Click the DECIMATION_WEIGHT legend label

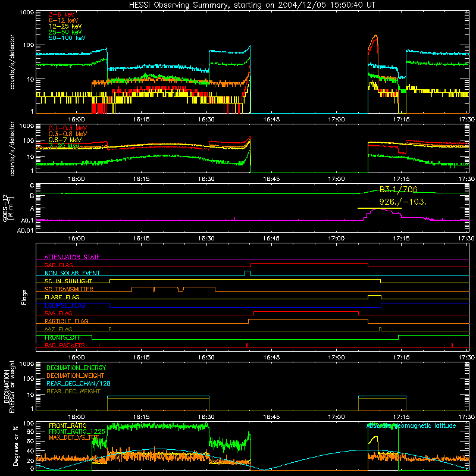coord(76,376)
